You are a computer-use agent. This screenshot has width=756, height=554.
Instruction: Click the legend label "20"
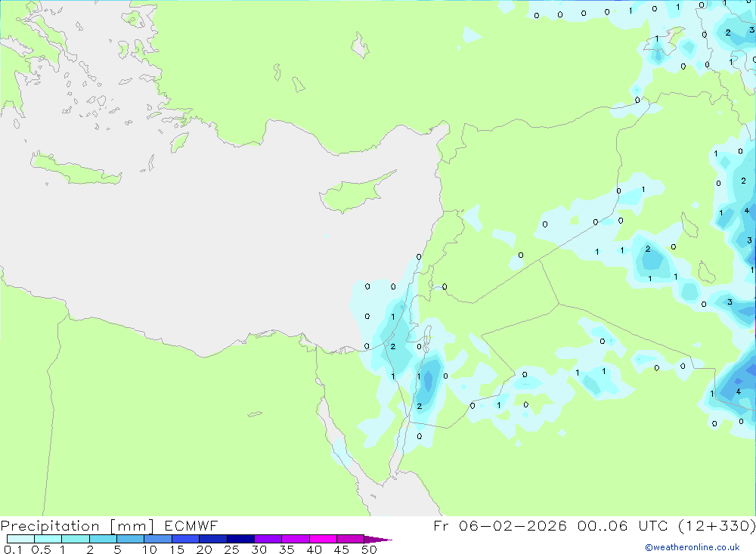pos(204,549)
